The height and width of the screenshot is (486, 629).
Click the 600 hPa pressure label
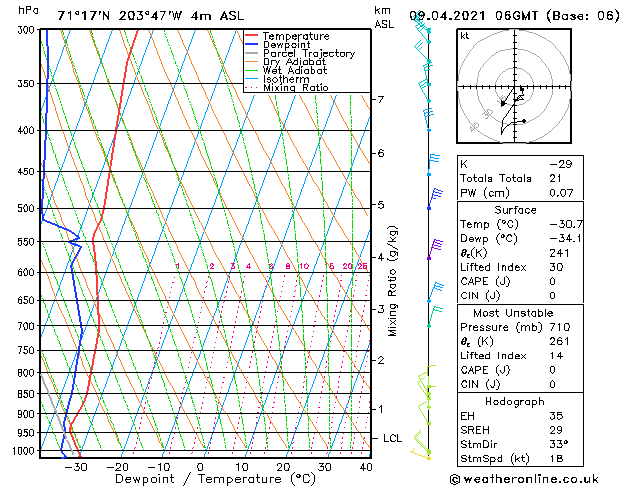(28, 273)
